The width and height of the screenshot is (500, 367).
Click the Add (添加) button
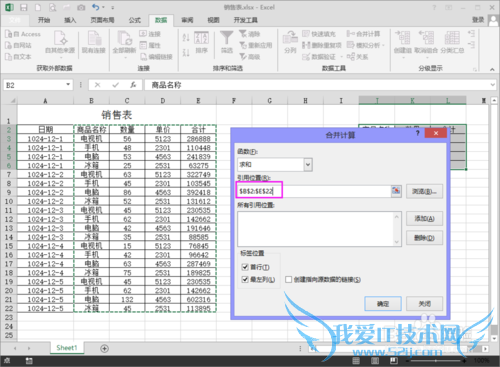coord(424,219)
